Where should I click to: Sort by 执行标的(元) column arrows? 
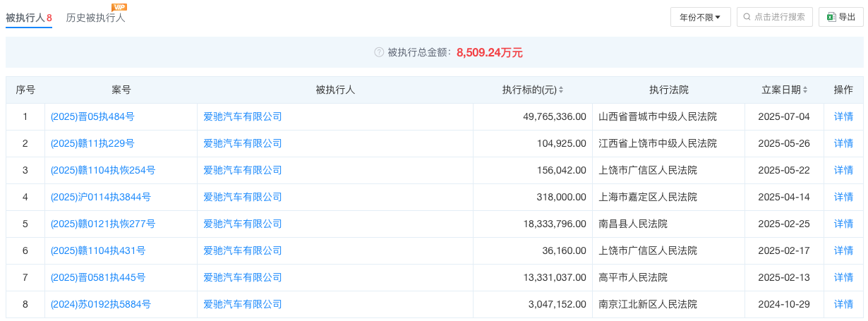[x=561, y=90]
